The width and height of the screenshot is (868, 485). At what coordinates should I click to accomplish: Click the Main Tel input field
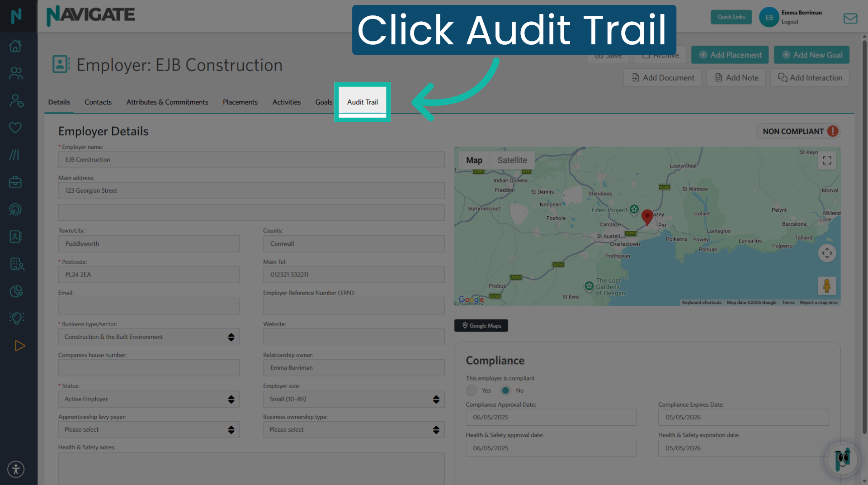354,275
